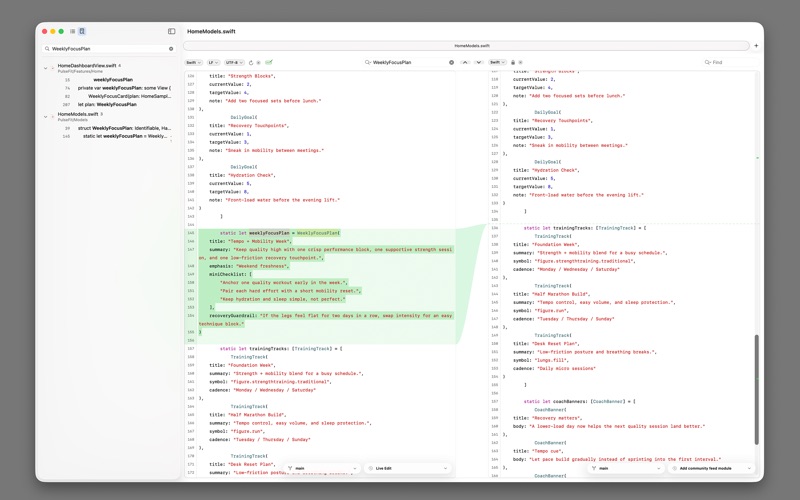Open result line 15 weeklyFocusPlan
The image size is (800, 500).
click(x=113, y=80)
